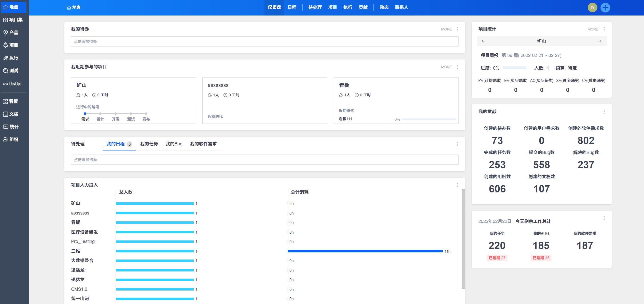Open the user avatar D menu

tap(592, 8)
